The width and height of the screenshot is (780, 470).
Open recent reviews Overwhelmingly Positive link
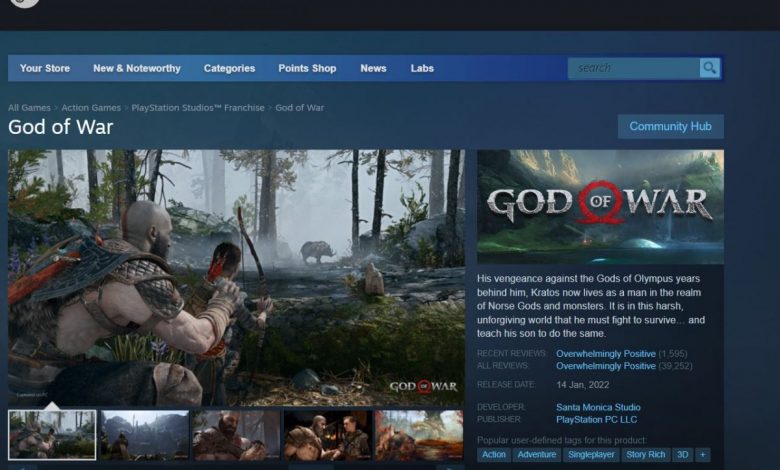(x=605, y=354)
